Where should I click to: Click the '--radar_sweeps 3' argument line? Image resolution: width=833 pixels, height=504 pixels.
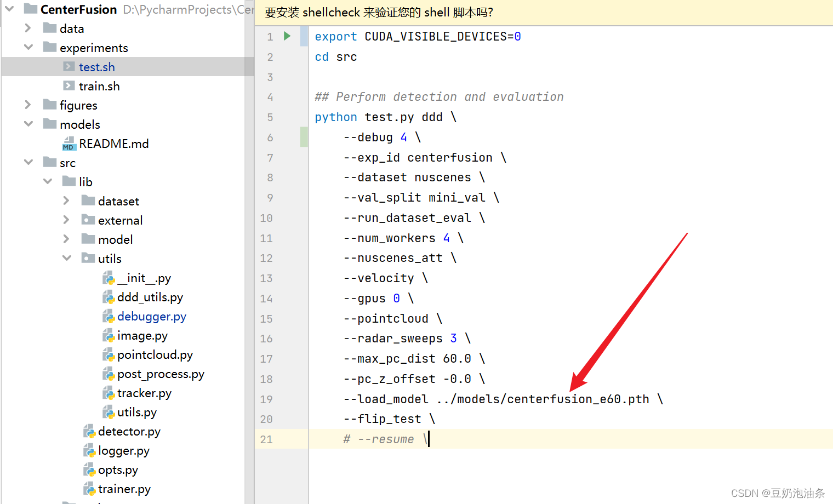tap(407, 339)
